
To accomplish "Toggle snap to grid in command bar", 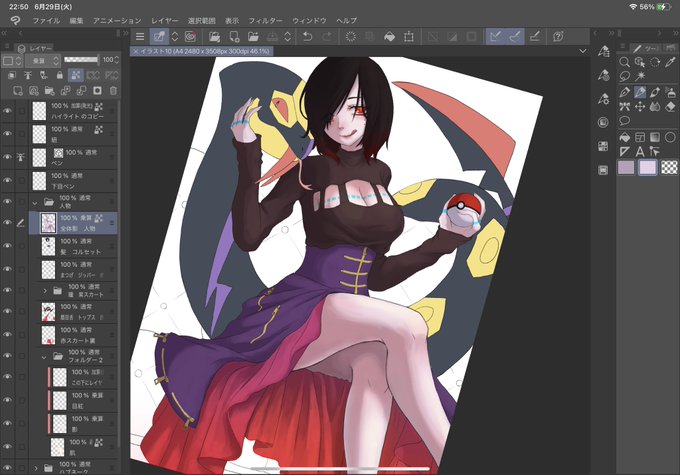I will point(535,37).
